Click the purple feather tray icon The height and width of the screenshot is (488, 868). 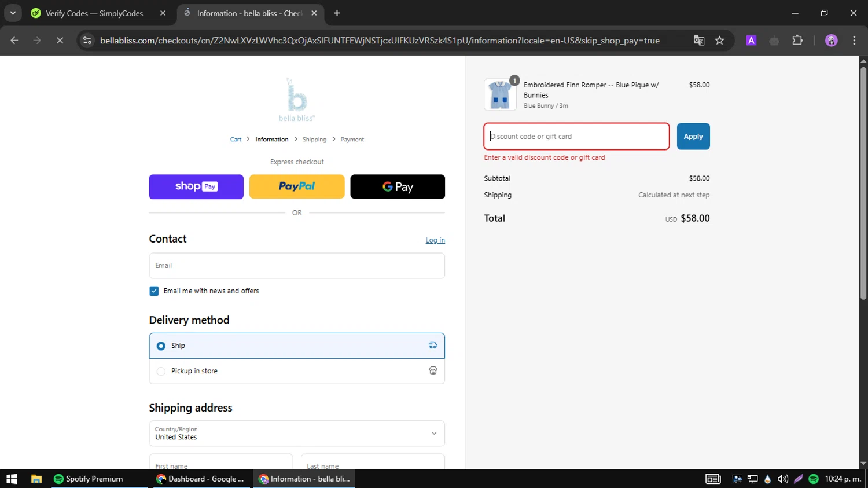(x=799, y=479)
